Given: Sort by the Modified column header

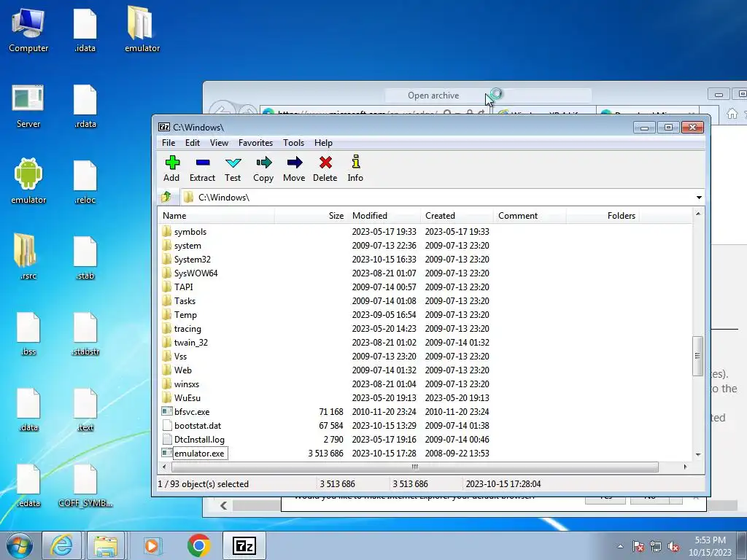Looking at the screenshot, I should [384, 216].
